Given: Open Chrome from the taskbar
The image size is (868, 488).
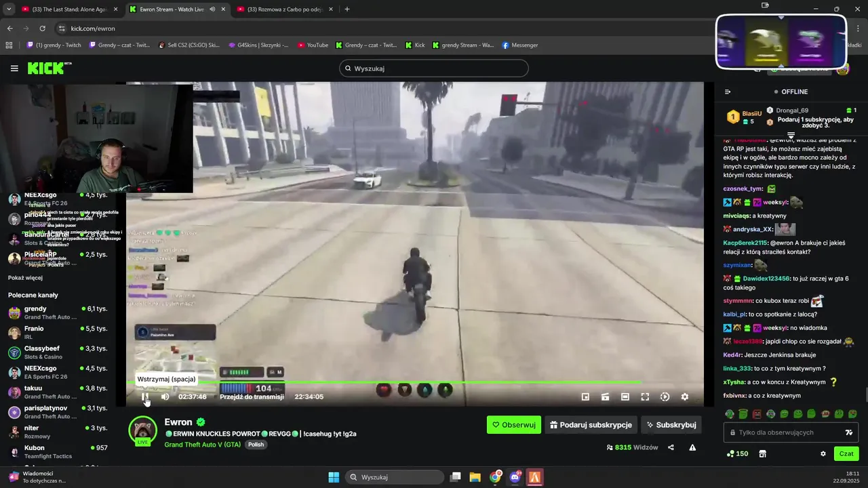Looking at the screenshot, I should [496, 477].
